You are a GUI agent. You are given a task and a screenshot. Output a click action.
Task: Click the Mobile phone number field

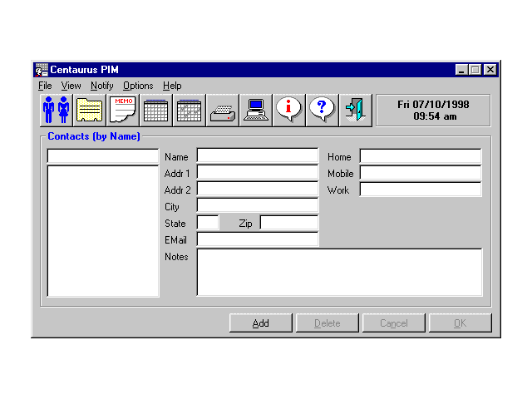point(420,173)
